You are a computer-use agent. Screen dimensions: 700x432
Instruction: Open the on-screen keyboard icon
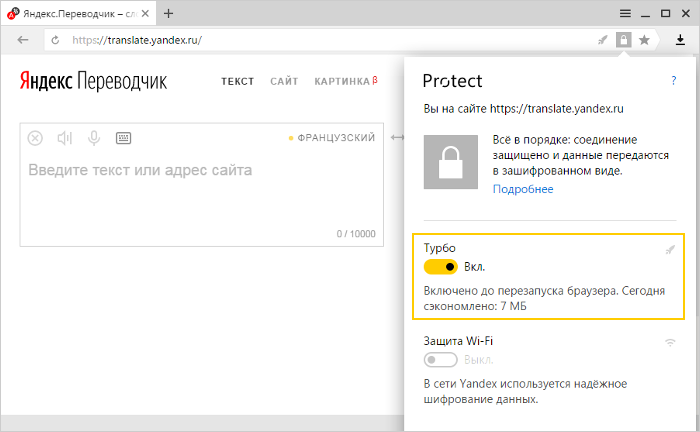(124, 138)
